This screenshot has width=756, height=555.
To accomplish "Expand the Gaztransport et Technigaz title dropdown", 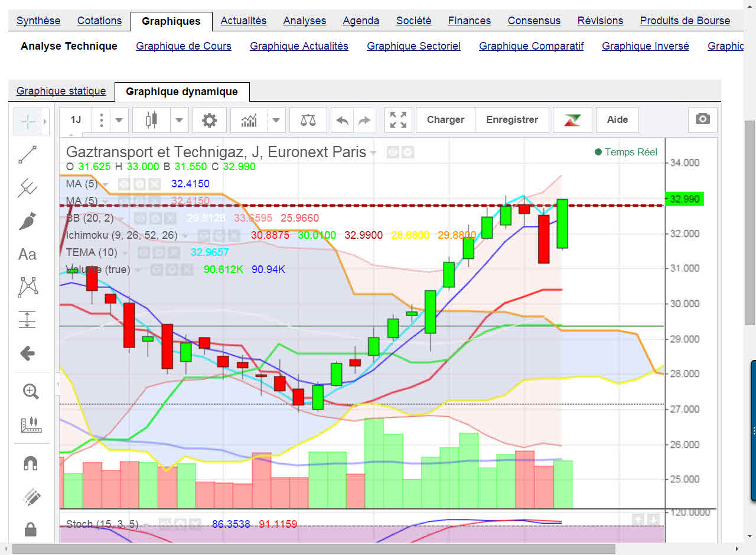I will [373, 153].
